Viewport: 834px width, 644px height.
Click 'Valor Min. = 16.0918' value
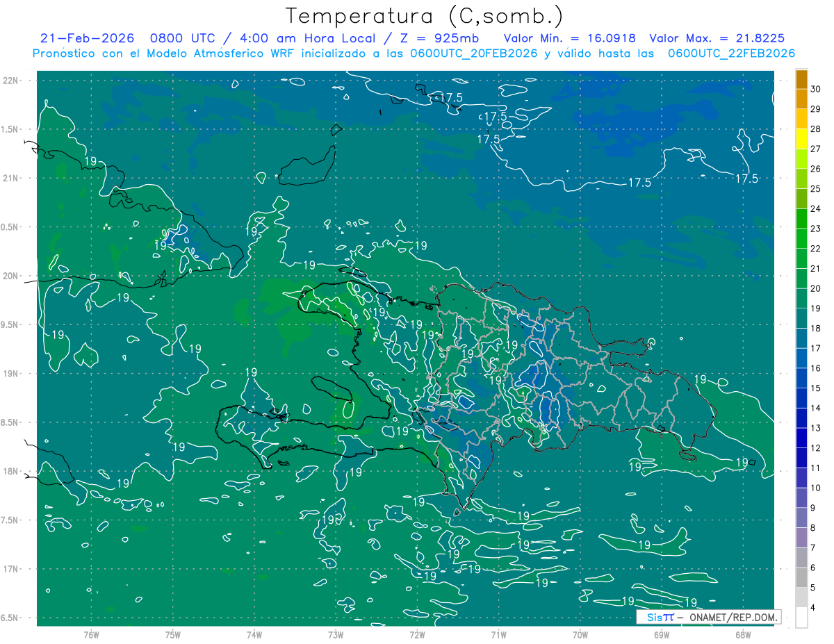570,39
